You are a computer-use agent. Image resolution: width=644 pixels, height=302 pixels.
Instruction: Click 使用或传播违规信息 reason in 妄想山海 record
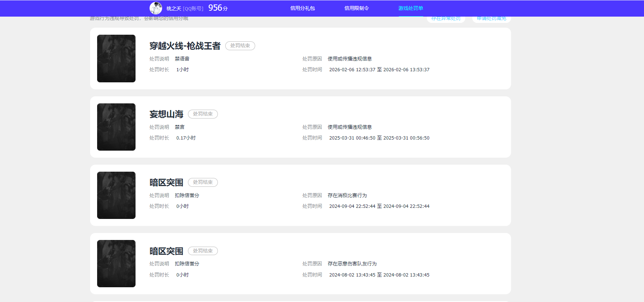tap(350, 127)
